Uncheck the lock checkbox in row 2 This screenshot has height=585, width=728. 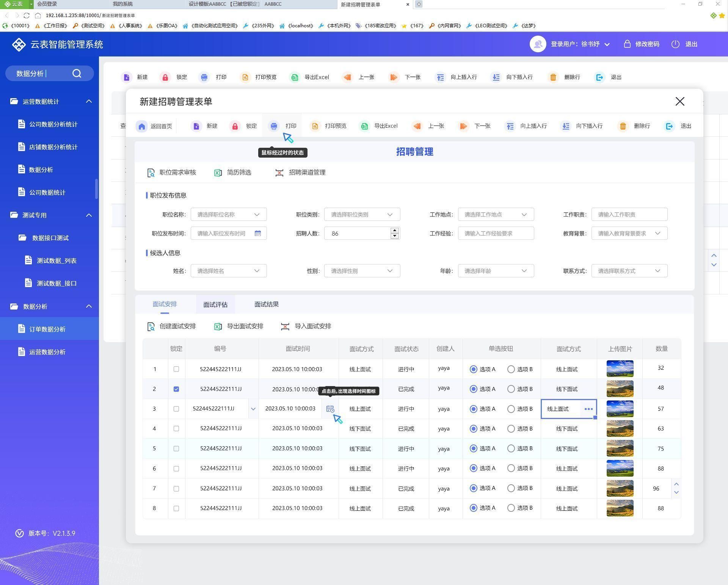(x=176, y=389)
